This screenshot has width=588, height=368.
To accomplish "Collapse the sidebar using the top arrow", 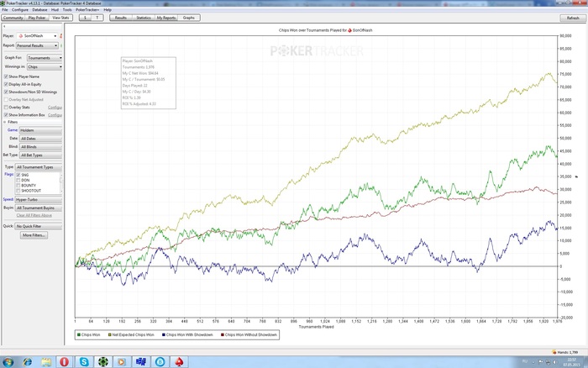I will (x=4, y=27).
